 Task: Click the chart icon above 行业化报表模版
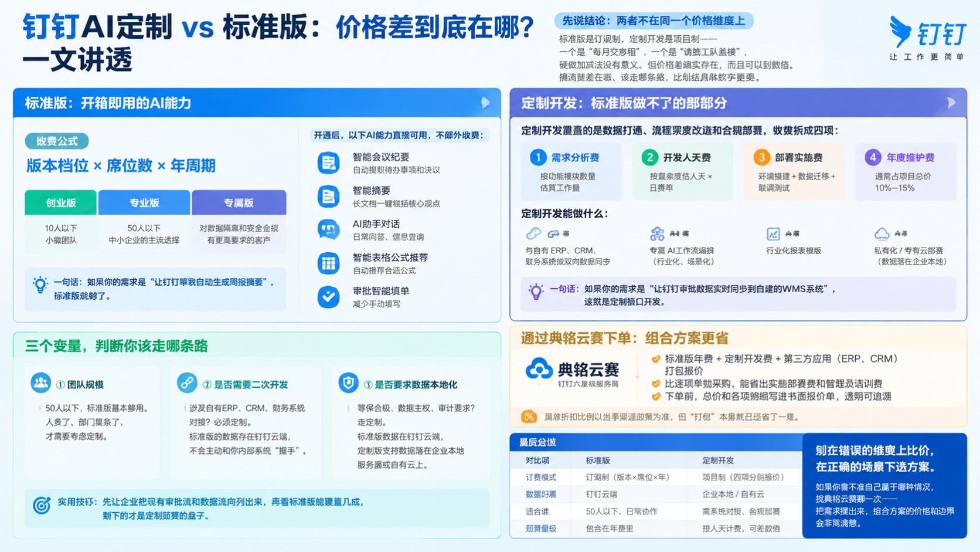pyautogui.click(x=773, y=234)
